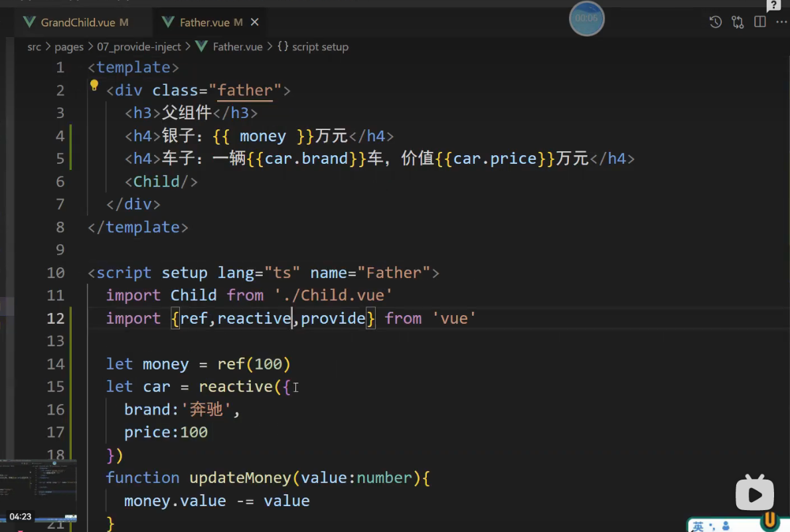Click line number 12 in the gutter
Image resolution: width=790 pixels, height=532 pixels.
[x=55, y=318]
